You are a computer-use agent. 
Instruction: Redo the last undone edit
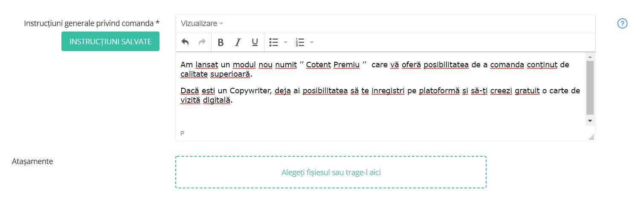pyautogui.click(x=202, y=42)
